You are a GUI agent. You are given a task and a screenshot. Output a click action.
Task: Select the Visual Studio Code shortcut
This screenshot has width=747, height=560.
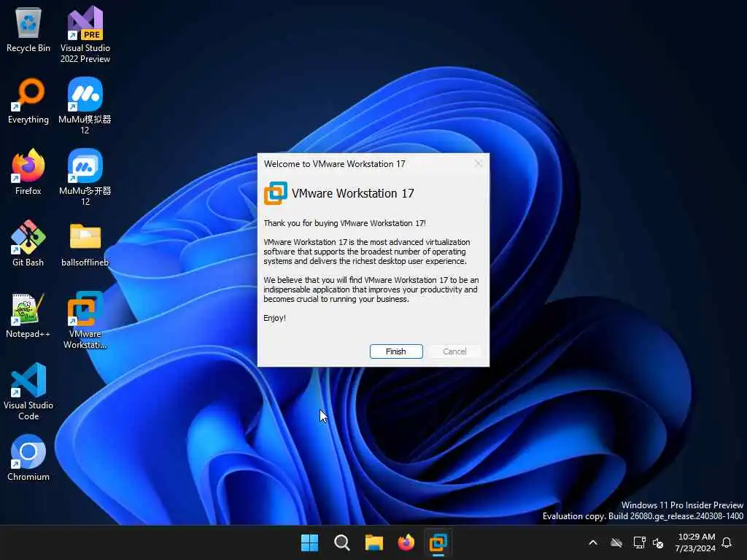pyautogui.click(x=28, y=392)
